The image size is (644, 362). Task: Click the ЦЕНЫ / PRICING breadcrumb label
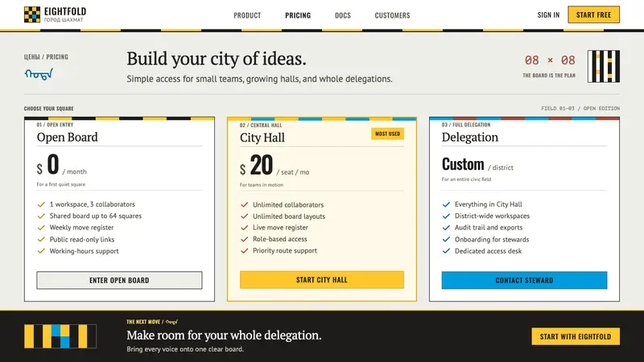[46, 57]
